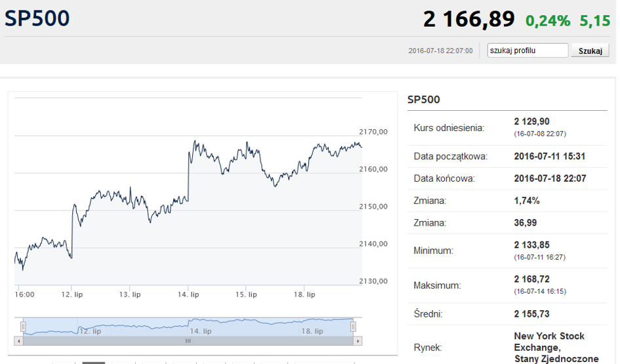This screenshot has height=364, width=620.
Task: Click the current quote value 2 166,89
Action: [469, 19]
